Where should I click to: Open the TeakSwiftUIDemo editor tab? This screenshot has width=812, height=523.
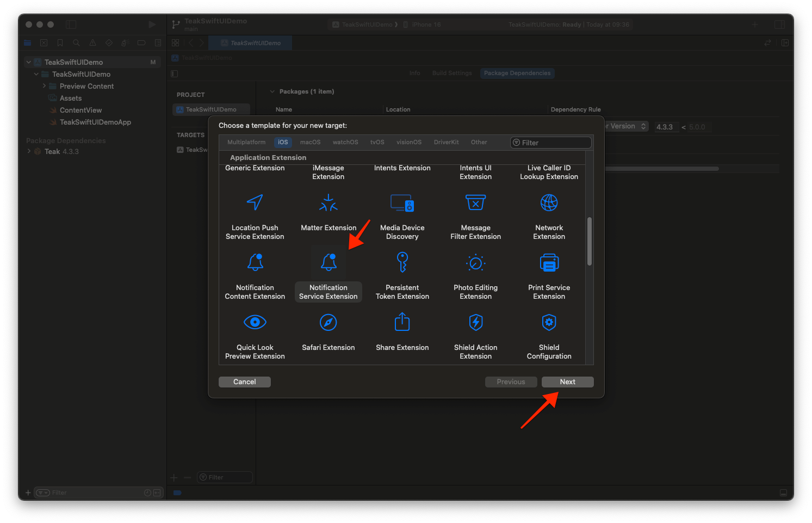251,42
